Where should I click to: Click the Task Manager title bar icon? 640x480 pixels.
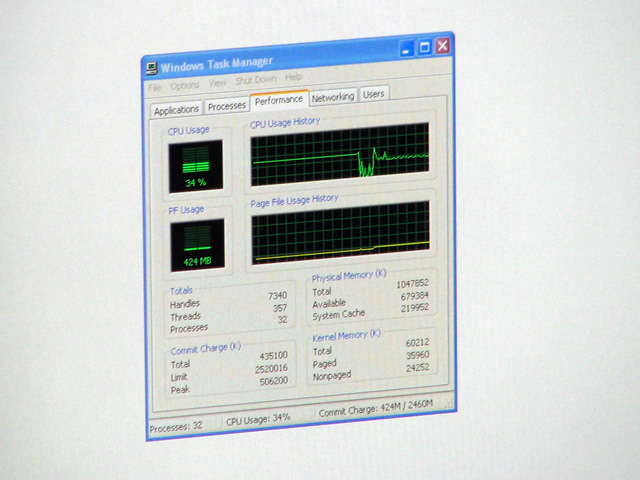click(x=151, y=68)
